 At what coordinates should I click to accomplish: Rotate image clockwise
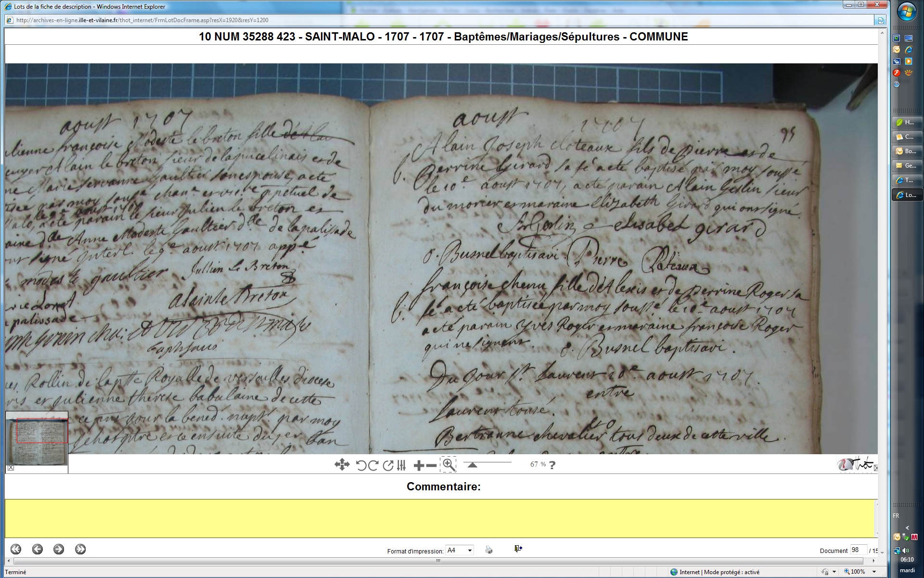coord(373,465)
